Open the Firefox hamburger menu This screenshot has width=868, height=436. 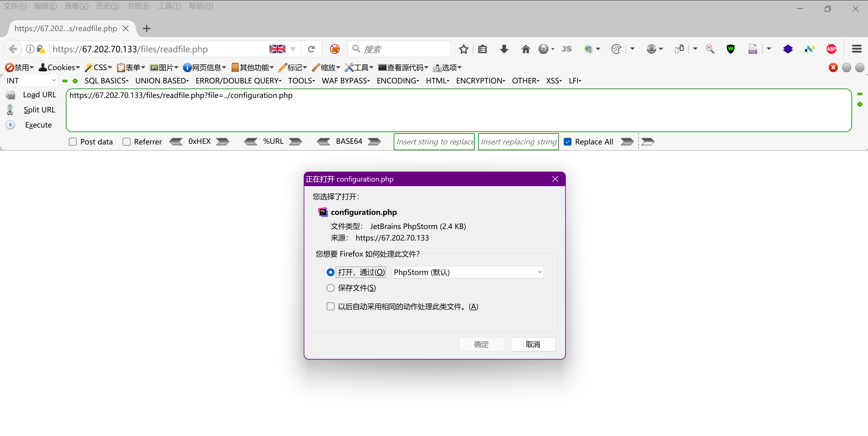pos(857,49)
